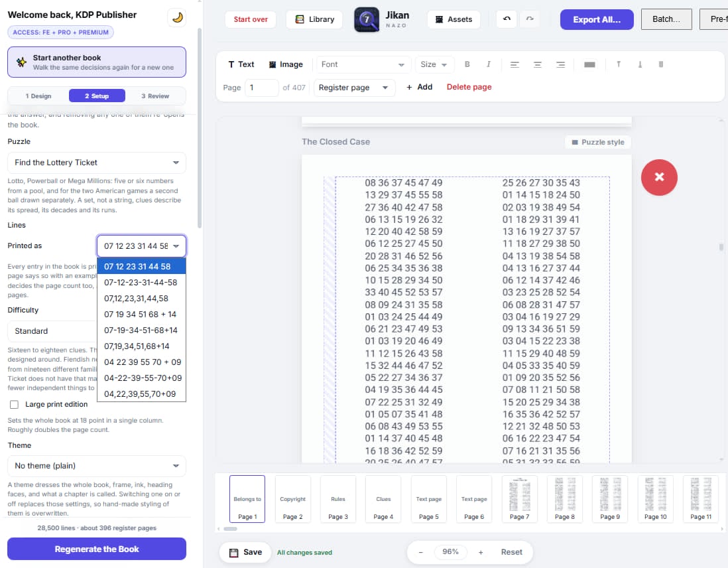Open the Assets panel

453,19
